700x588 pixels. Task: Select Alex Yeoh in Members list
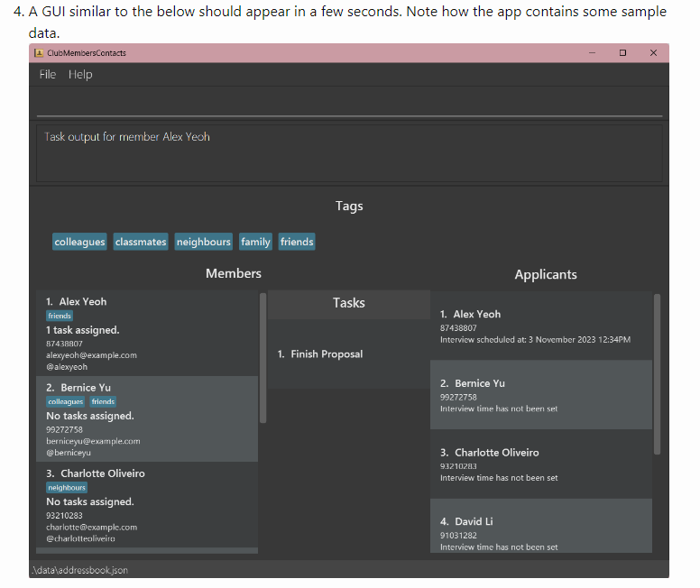pos(147,333)
